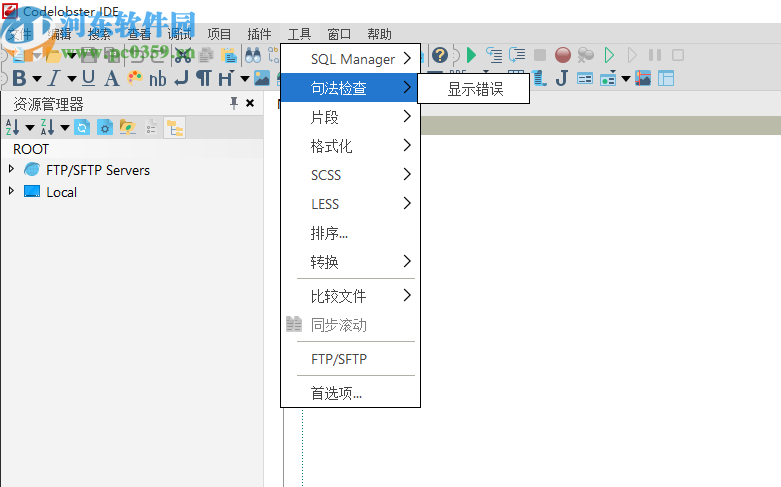Image resolution: width=781 pixels, height=487 pixels.
Task: Expand the Local tree node
Action: (x=11, y=191)
